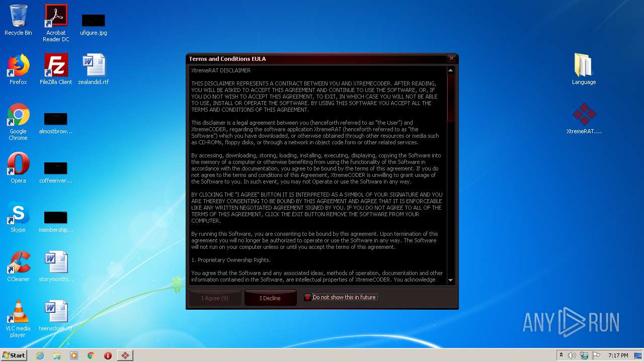The width and height of the screenshot is (644, 362).
Task: Open Internet Explorer from taskbar
Action: pos(40,355)
